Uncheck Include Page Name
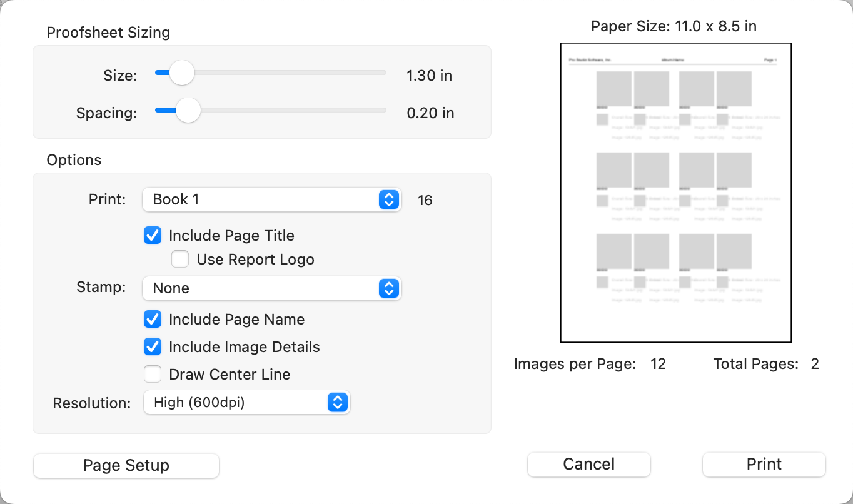This screenshot has width=853, height=504. click(153, 320)
